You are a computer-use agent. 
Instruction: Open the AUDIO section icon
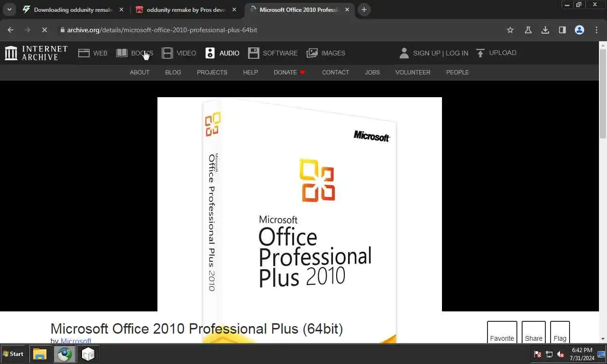tap(210, 53)
